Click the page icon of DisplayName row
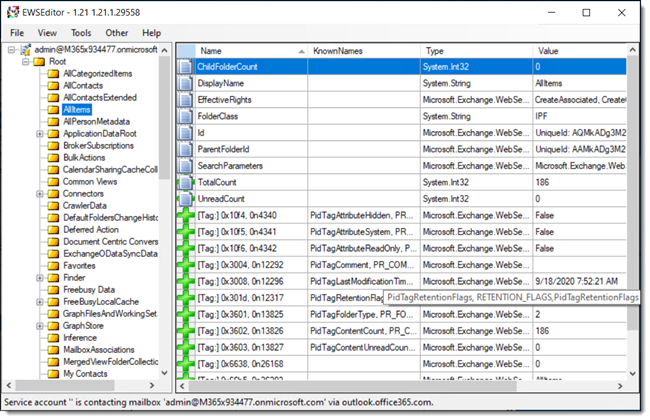Image resolution: width=650 pixels, height=420 pixels. coord(185,84)
